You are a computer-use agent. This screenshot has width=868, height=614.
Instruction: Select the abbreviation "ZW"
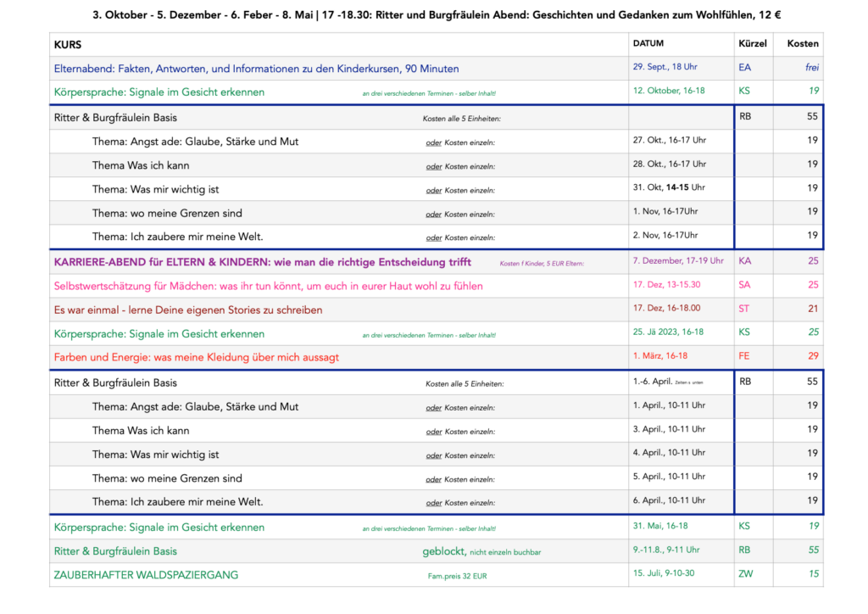pyautogui.click(x=746, y=574)
